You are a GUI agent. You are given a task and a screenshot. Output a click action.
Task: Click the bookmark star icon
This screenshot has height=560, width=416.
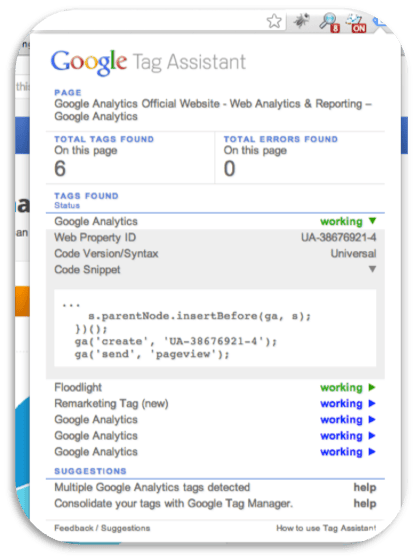[274, 21]
